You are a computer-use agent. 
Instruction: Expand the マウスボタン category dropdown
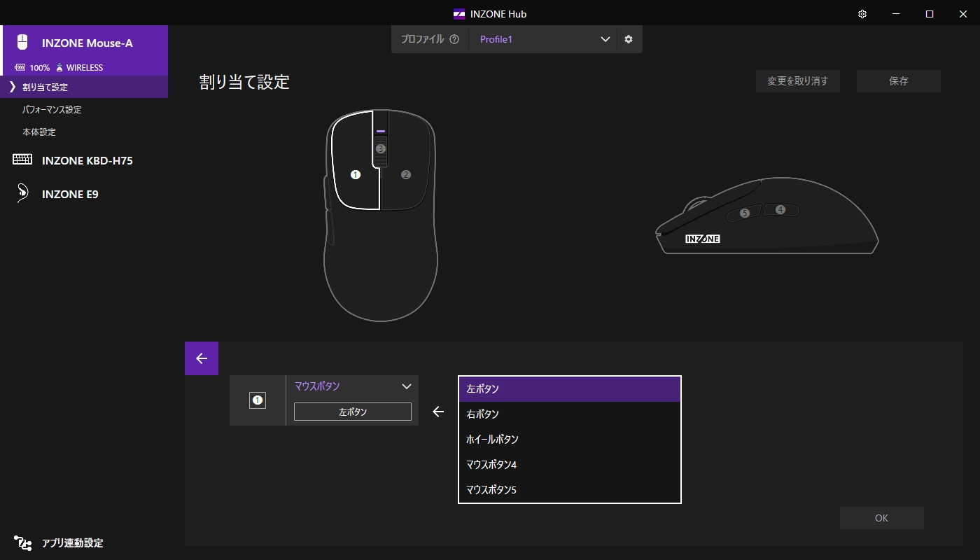point(353,386)
